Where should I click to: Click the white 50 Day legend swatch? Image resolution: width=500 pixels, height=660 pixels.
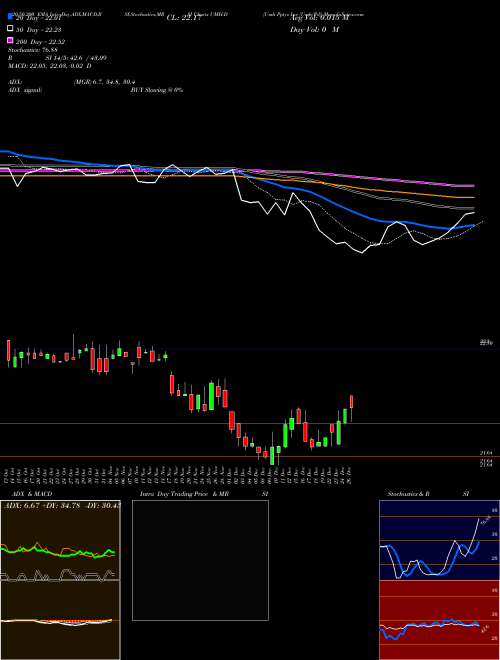10,29
